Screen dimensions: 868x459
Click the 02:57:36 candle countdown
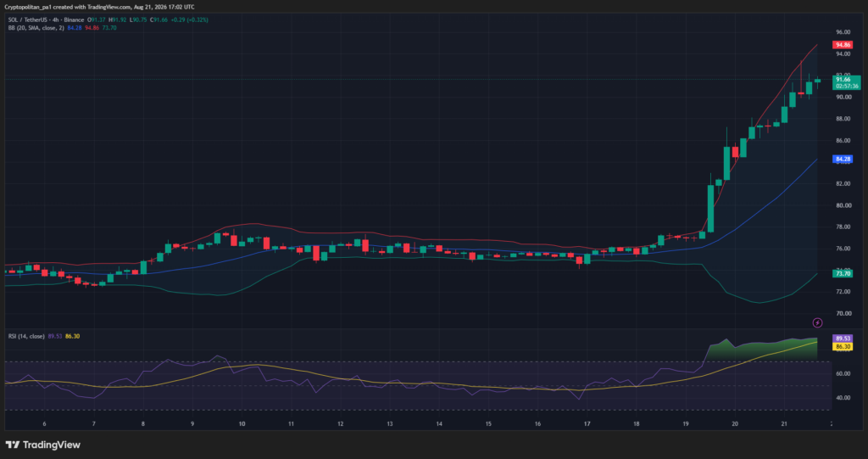click(x=847, y=87)
